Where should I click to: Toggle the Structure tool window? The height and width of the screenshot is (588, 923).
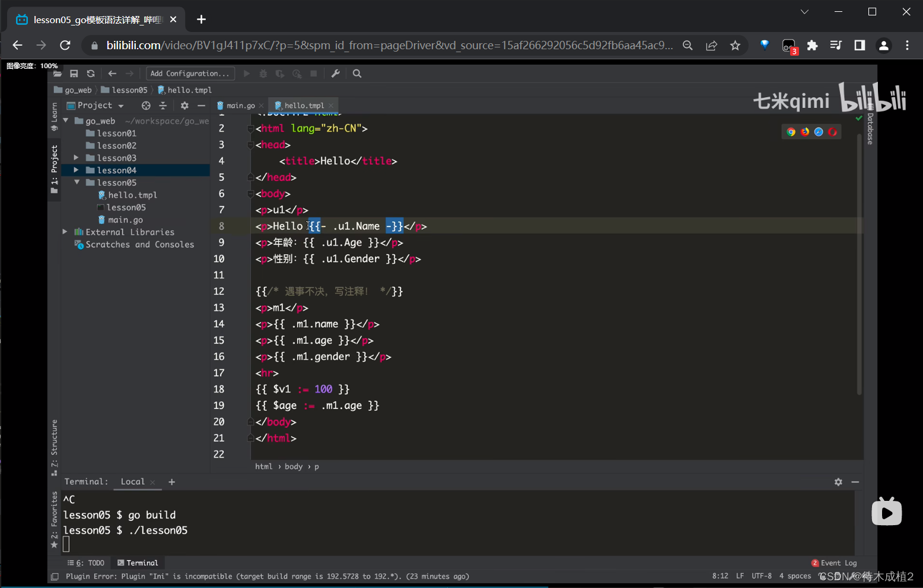54,447
